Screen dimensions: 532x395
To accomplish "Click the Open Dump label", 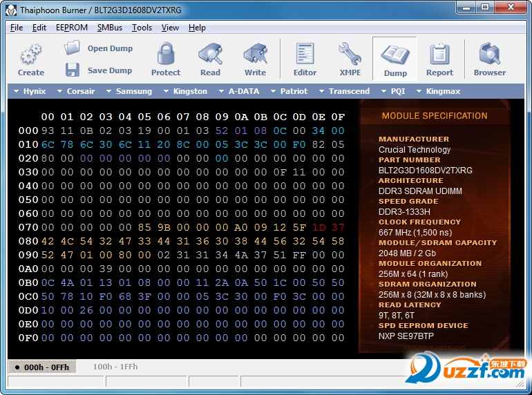I will (x=110, y=48).
